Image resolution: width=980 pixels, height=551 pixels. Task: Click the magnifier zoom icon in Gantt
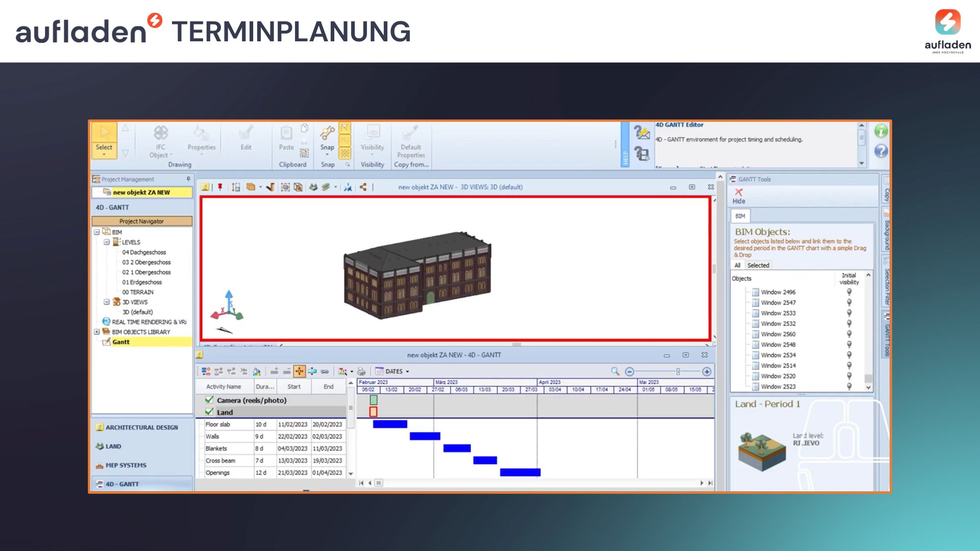[615, 371]
